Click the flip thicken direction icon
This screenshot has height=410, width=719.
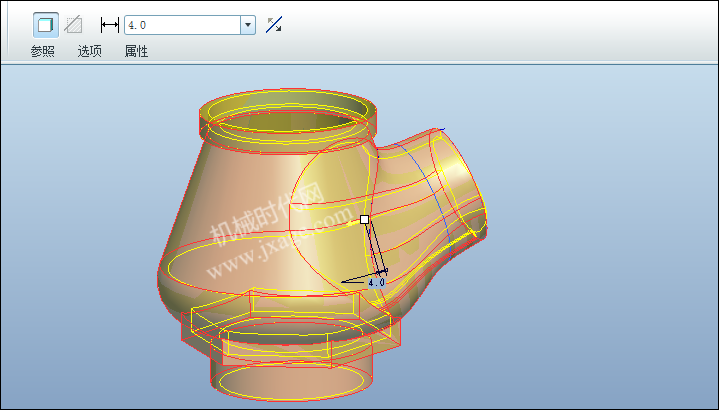pyautogui.click(x=274, y=25)
